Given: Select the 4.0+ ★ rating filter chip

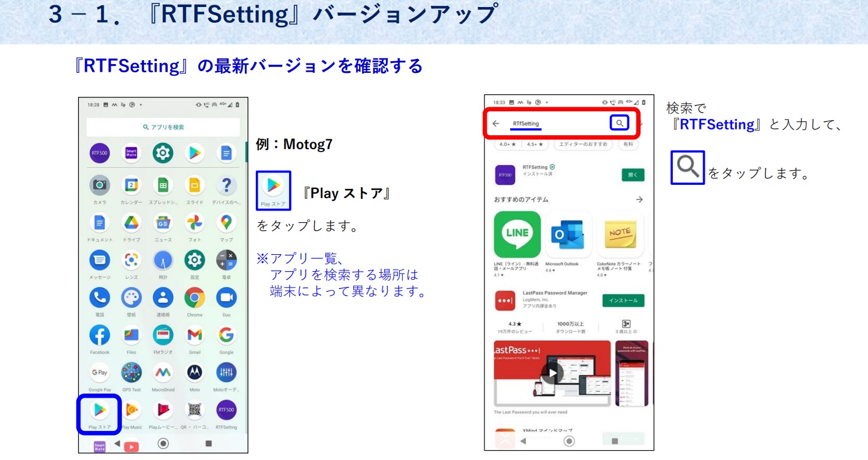Looking at the screenshot, I should tap(507, 144).
